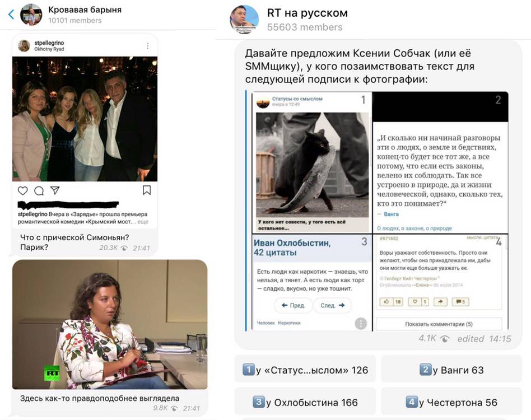Viewport: 531px width, 420px height.
Task: Expand 'Показать комментарии (5)'
Action: coord(439,324)
